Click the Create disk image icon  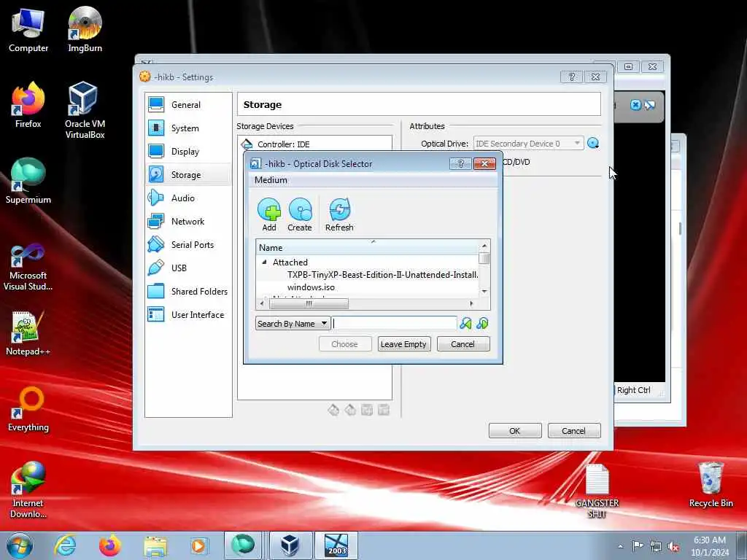tap(300, 215)
